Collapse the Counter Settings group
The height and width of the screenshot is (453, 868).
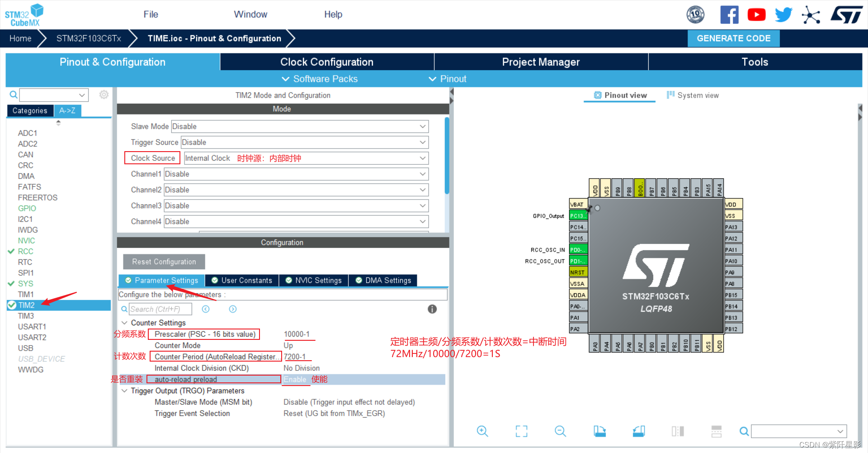[124, 323]
